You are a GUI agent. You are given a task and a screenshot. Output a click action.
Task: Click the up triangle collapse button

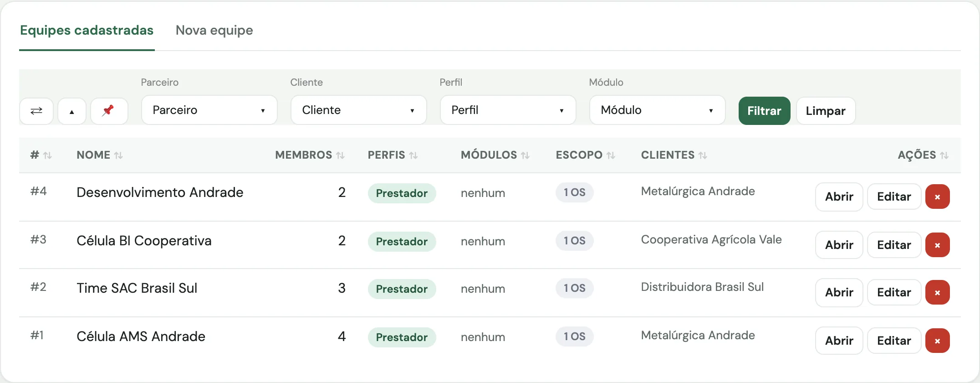click(72, 111)
